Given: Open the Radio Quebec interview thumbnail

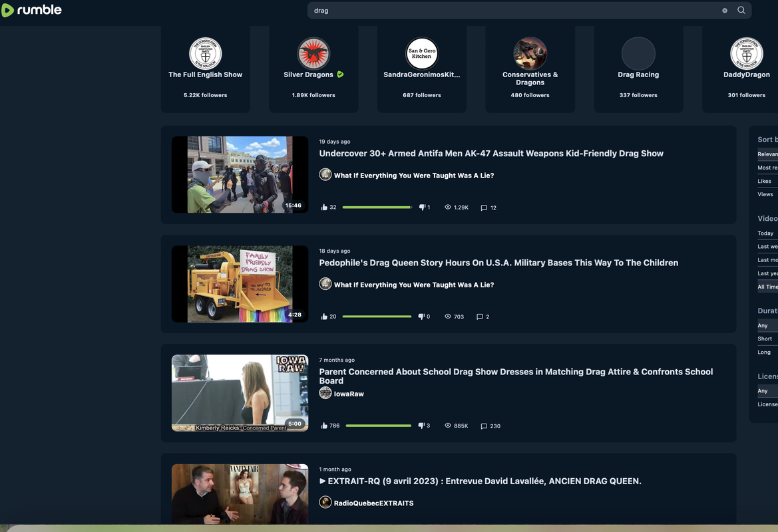Looking at the screenshot, I should pos(240,494).
